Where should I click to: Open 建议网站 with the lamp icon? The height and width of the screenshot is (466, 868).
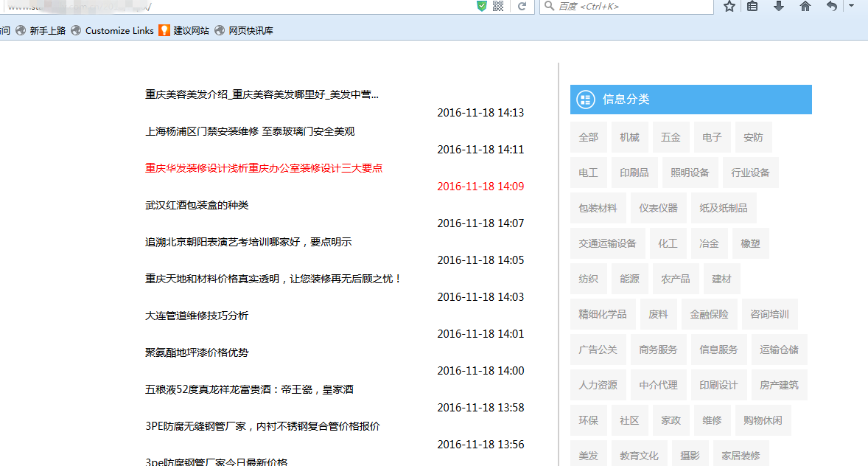tap(186, 31)
